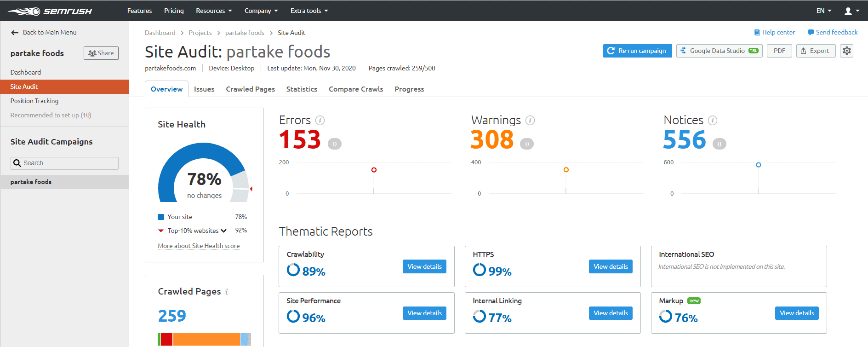Viewport: 868px width, 347px height.
Task: Open the EN language selector
Action: (824, 11)
